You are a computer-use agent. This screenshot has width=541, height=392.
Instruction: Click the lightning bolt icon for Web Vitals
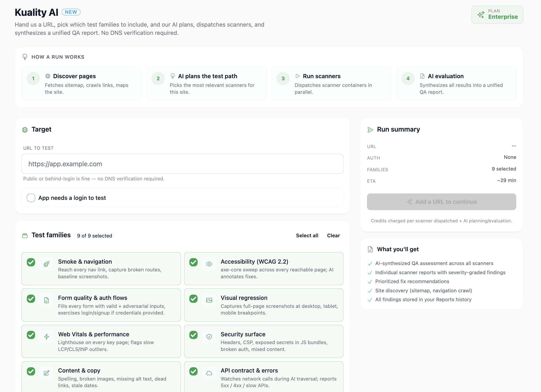coord(47,336)
